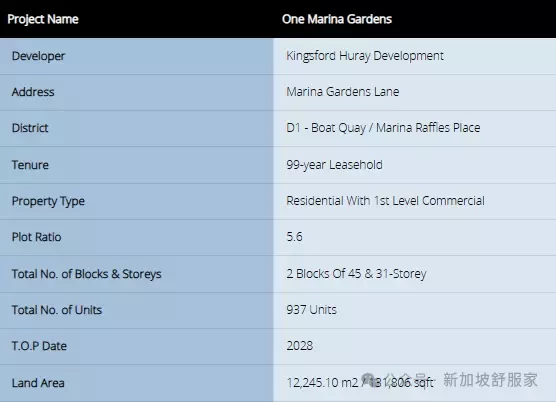This screenshot has width=556, height=402.
Task: Click 'Kingsford Huray Development' value
Action: 365,56
